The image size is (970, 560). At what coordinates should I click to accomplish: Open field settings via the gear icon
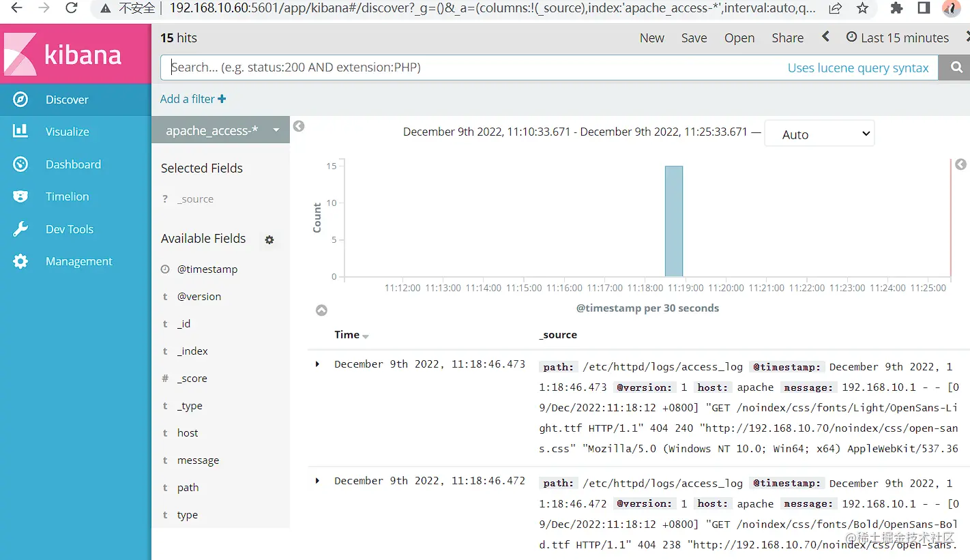[269, 240]
